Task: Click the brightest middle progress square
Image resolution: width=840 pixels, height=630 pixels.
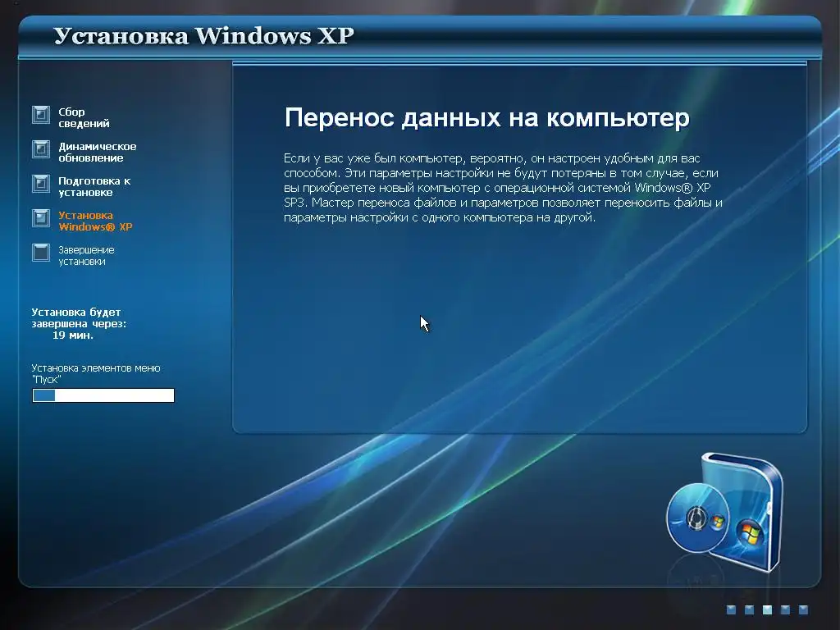Action: click(768, 609)
